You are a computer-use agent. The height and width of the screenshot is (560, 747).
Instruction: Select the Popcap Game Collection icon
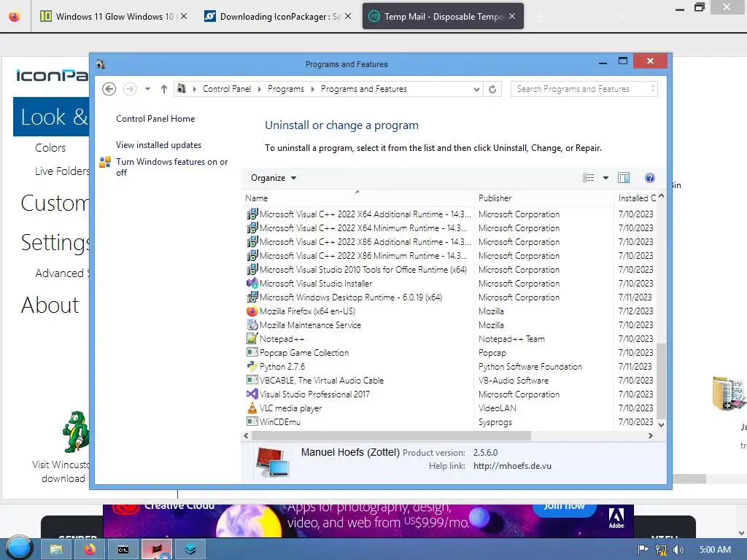coord(252,353)
